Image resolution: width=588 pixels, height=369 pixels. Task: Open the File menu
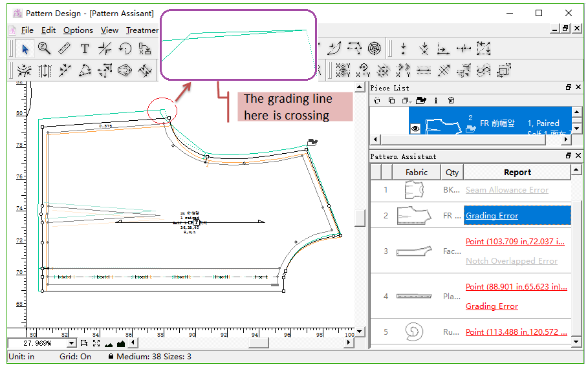(27, 30)
